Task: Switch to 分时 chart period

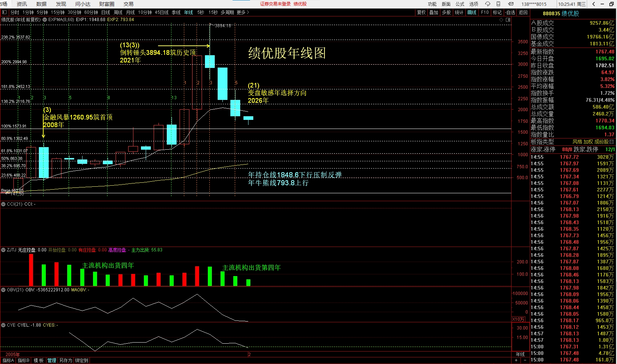Action: click(15, 12)
